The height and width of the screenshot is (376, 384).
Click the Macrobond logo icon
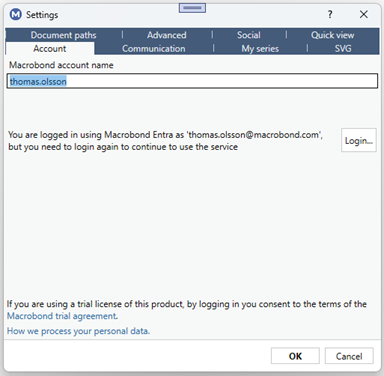point(15,14)
